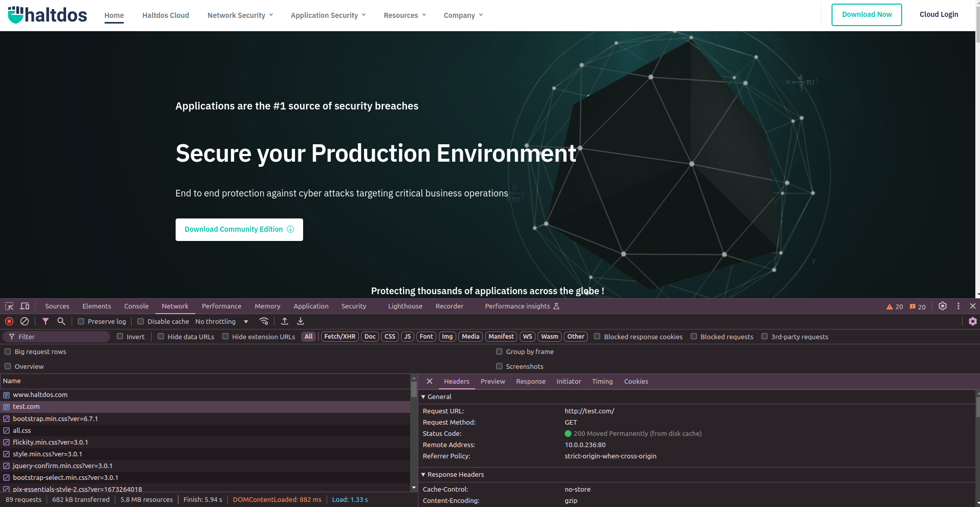
Task: Export HAR file download icon
Action: tap(301, 321)
